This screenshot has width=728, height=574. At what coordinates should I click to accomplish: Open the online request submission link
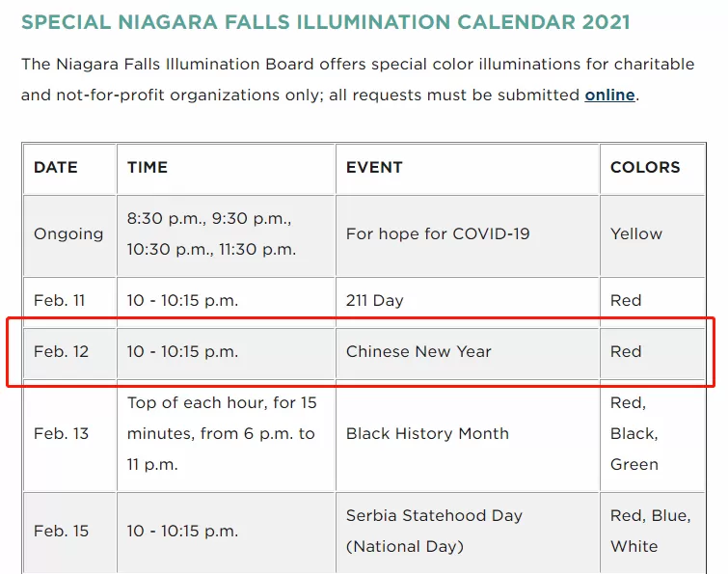pos(609,95)
